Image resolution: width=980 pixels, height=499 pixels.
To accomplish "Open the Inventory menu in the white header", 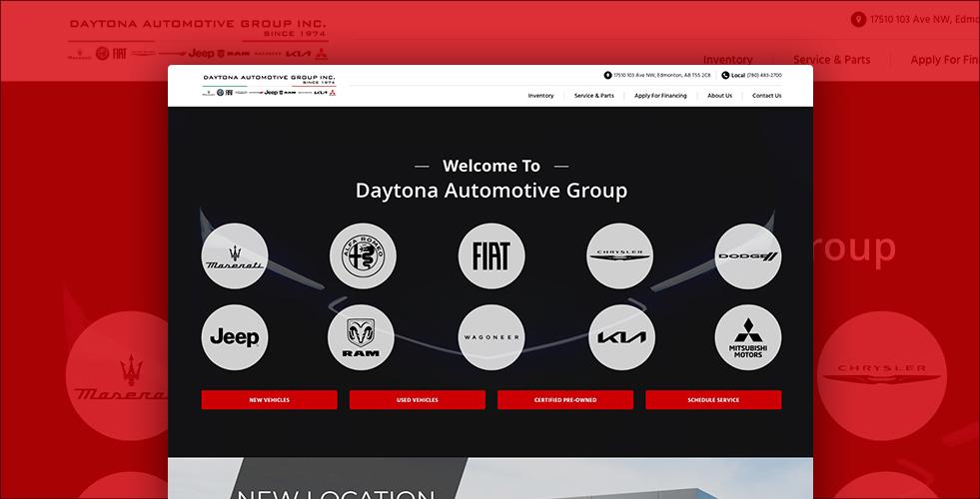I will [x=540, y=96].
